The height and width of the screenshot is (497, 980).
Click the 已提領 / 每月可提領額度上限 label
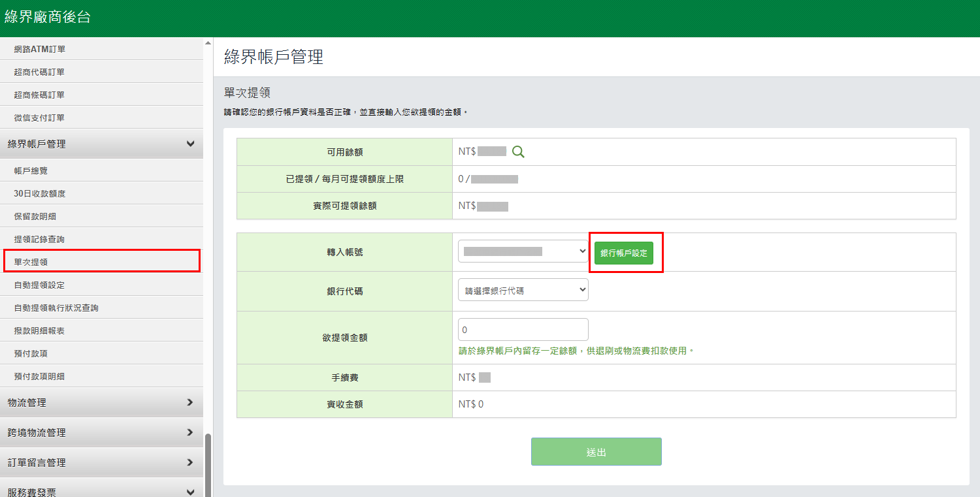(344, 179)
